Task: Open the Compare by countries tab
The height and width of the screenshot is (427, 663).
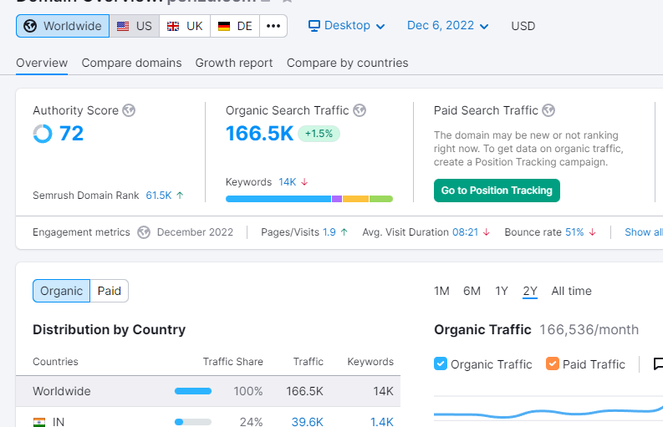Action: pos(348,63)
